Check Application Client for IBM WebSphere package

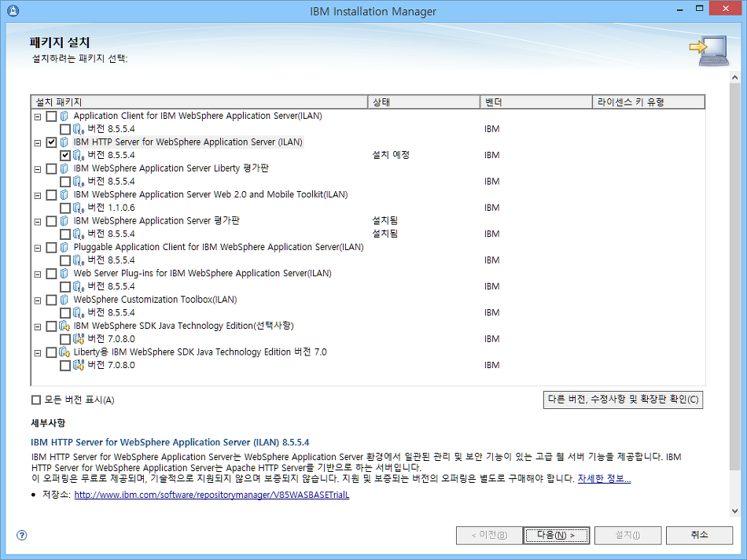pyautogui.click(x=51, y=116)
